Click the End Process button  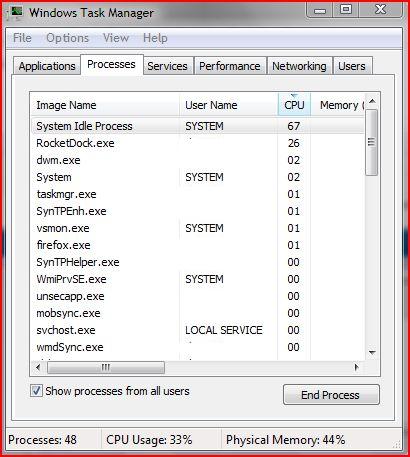pos(331,395)
